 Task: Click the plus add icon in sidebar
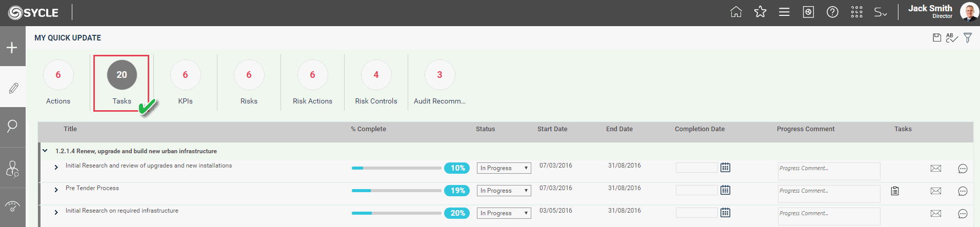point(12,48)
